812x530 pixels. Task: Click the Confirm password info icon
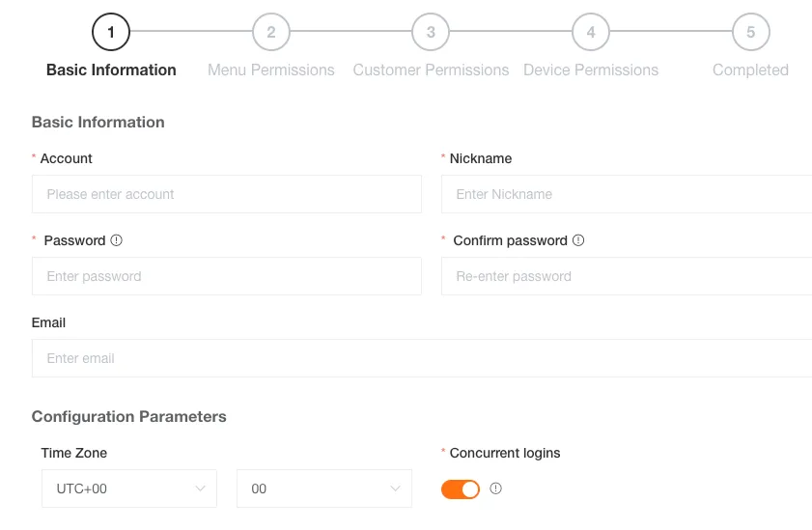click(x=579, y=240)
